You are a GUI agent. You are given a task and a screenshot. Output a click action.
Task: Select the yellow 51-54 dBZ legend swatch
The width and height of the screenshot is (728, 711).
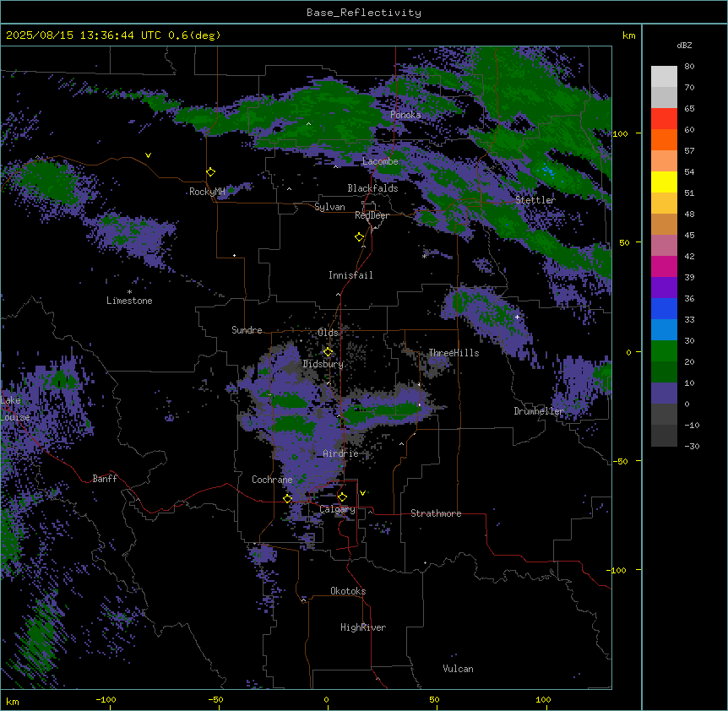[x=664, y=182]
